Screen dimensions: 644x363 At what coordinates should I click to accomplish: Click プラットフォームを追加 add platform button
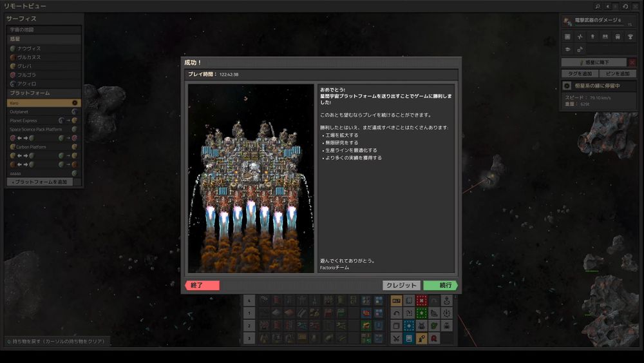coord(40,182)
